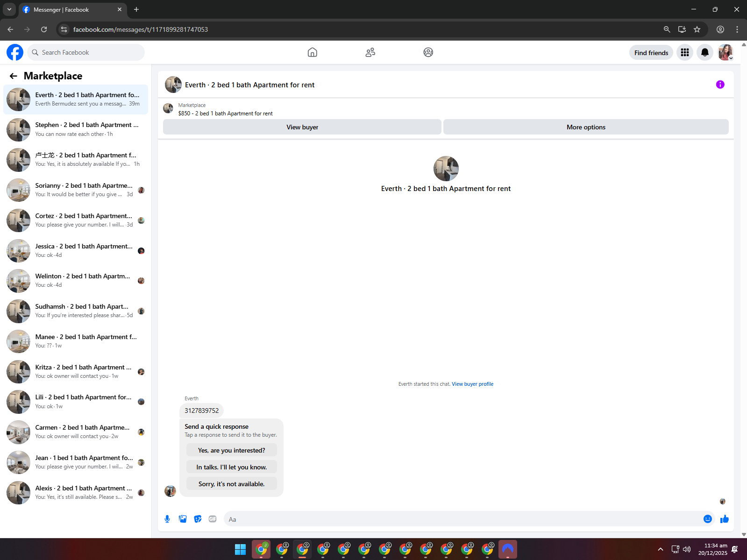This screenshot has width=747, height=560.
Task: Open the Lili conversation
Action: click(x=76, y=402)
